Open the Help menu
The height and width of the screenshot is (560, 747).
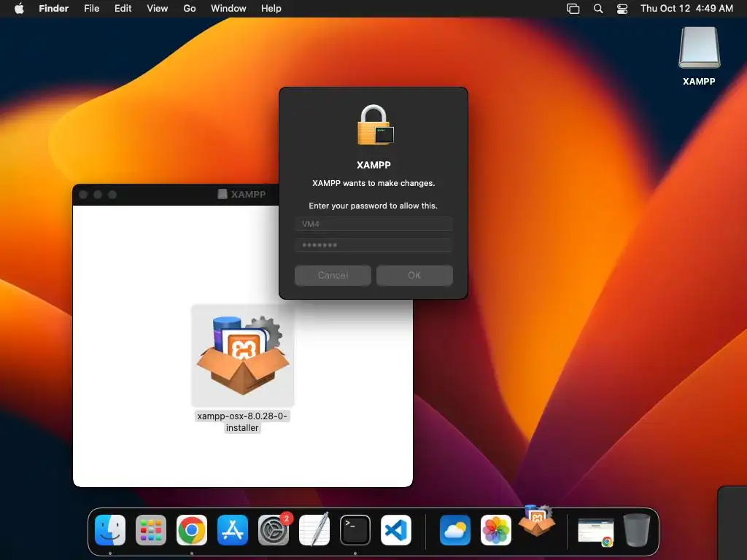[x=271, y=8]
